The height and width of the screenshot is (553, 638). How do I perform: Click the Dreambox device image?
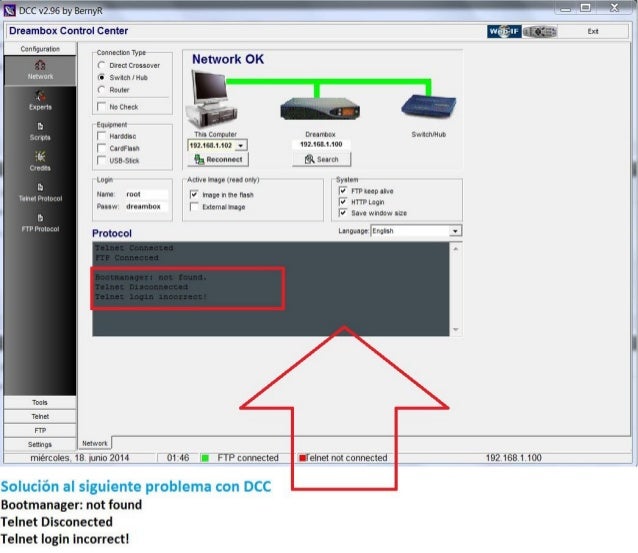click(x=320, y=108)
